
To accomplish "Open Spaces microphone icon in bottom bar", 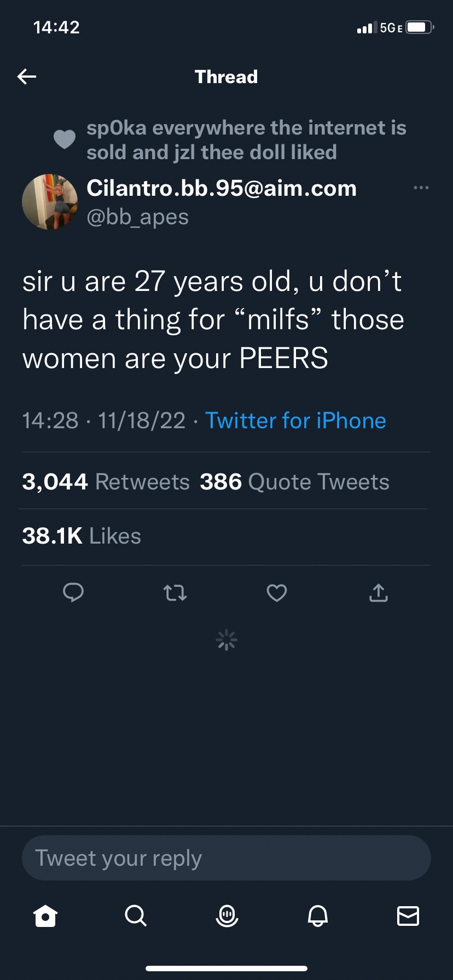I will pos(226,915).
